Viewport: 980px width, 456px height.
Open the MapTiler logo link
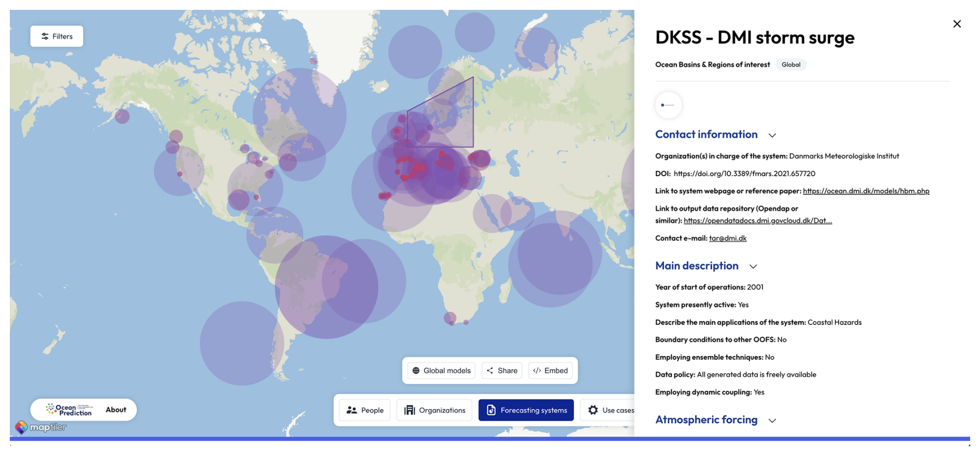click(41, 427)
